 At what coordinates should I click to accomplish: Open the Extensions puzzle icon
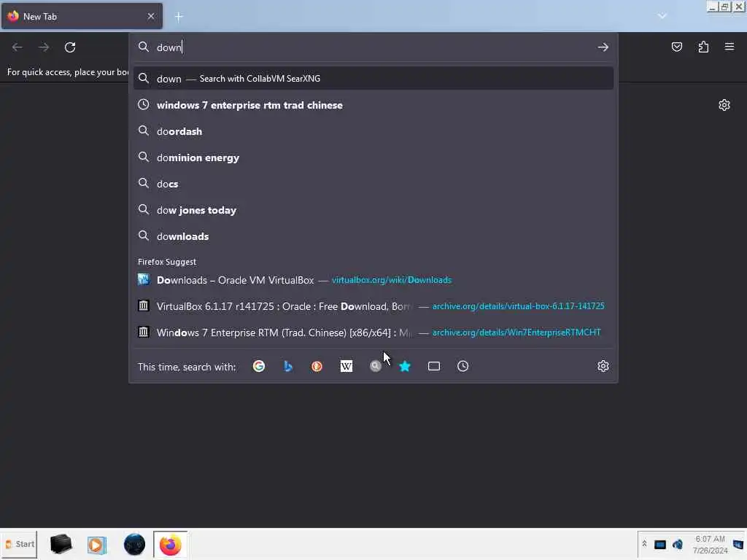[x=703, y=47]
